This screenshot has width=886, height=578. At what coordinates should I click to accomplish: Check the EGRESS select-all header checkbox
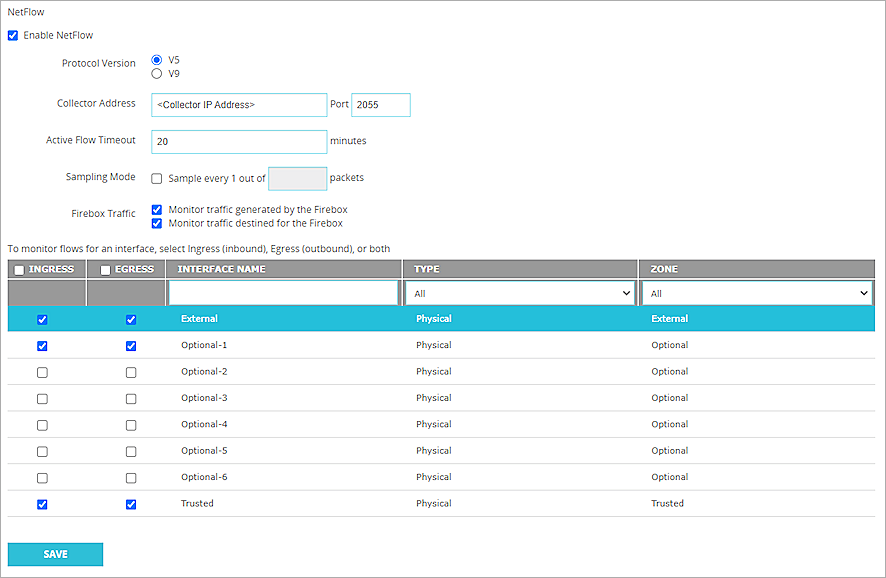pyautogui.click(x=106, y=270)
